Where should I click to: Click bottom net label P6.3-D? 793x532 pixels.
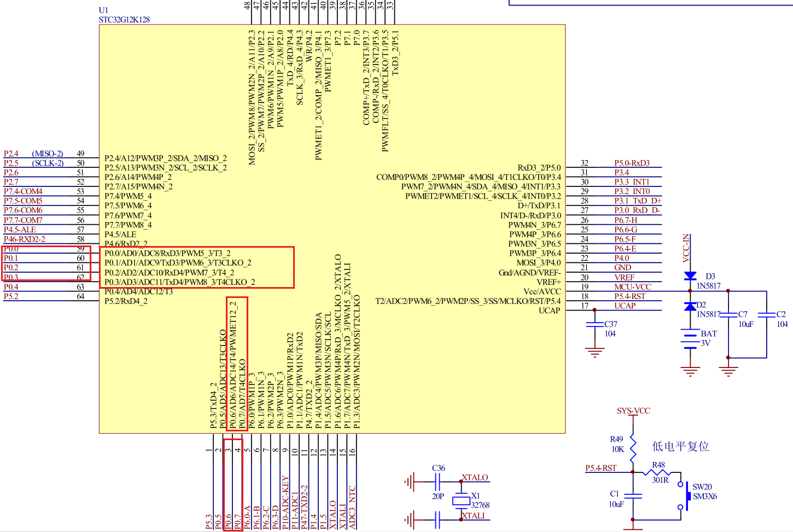click(x=275, y=517)
